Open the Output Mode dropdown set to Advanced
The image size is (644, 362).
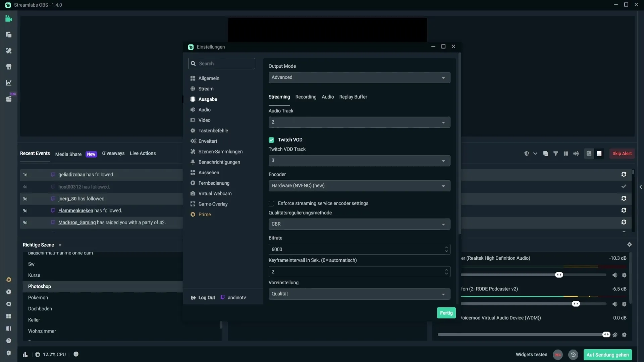(359, 77)
